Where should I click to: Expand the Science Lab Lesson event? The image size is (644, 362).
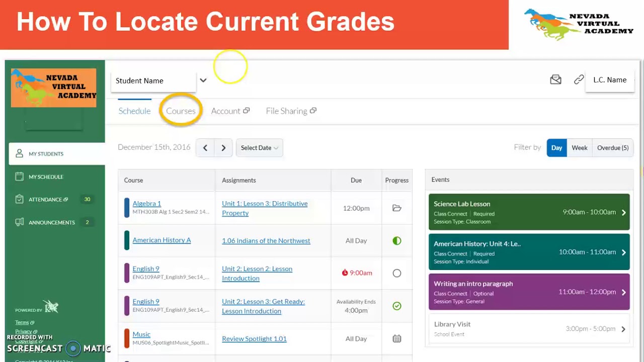(623, 212)
